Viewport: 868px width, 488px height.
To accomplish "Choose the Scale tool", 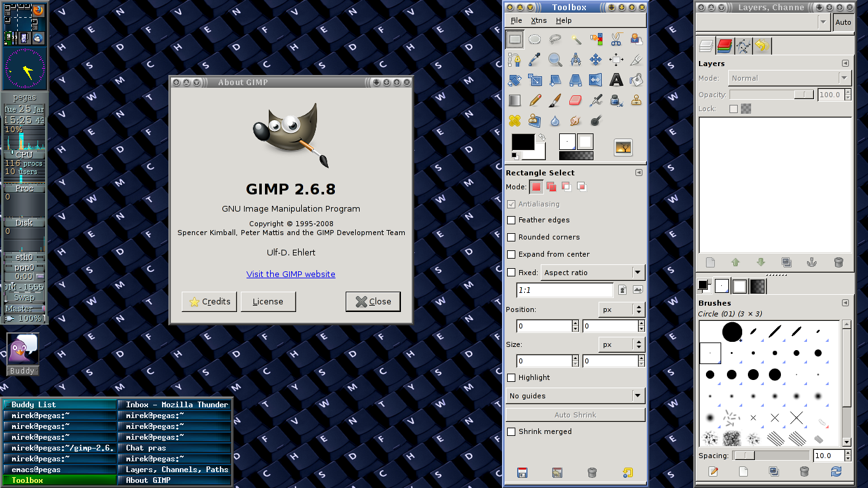I will pos(535,80).
